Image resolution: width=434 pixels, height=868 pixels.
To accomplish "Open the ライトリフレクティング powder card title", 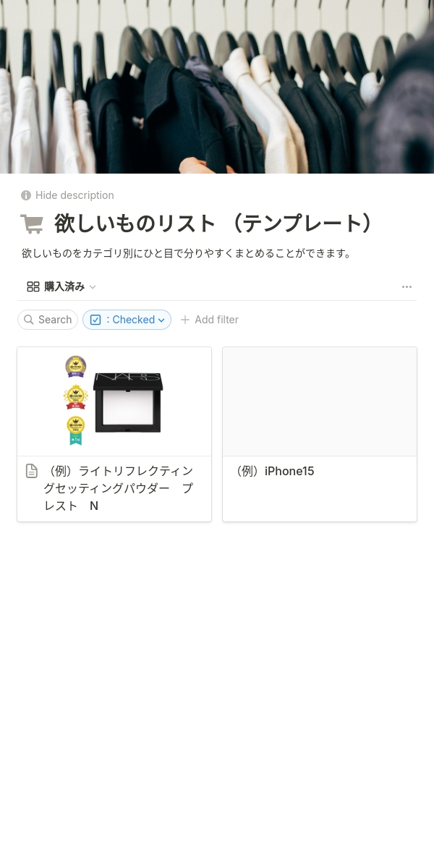I will pyautogui.click(x=119, y=488).
